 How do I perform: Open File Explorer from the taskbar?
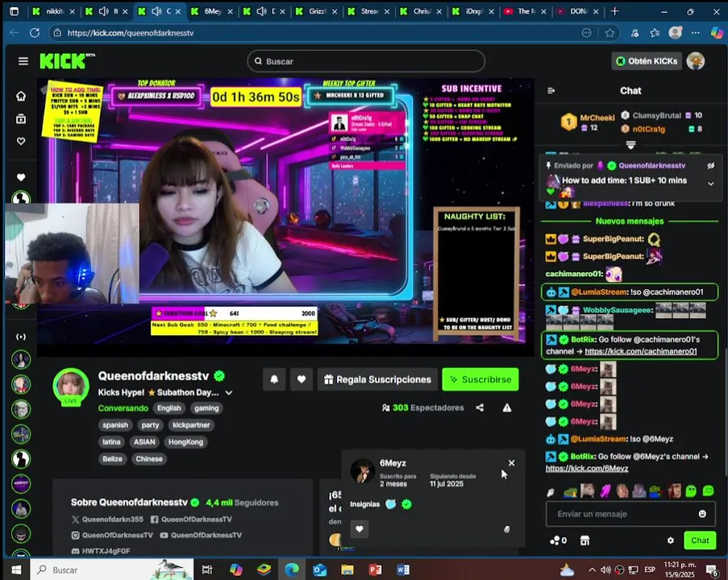click(x=347, y=570)
